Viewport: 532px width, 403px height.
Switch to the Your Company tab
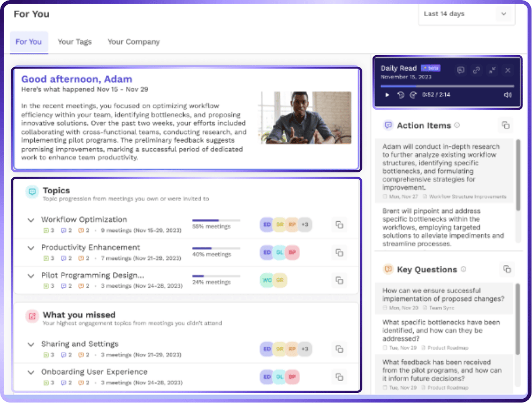click(x=134, y=42)
